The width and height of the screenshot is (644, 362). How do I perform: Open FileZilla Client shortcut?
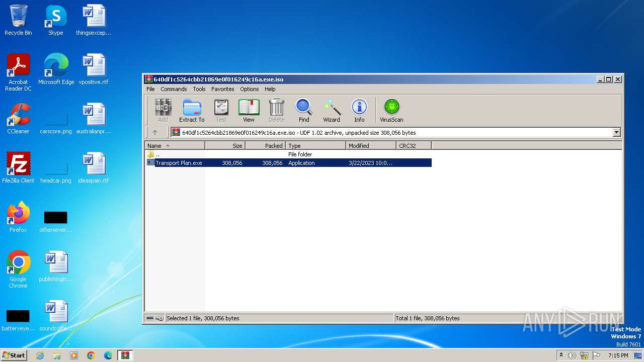tap(18, 168)
